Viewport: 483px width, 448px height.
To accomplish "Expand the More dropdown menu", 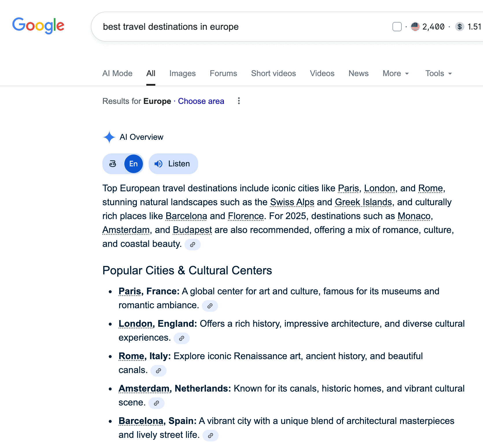I will pyautogui.click(x=395, y=74).
